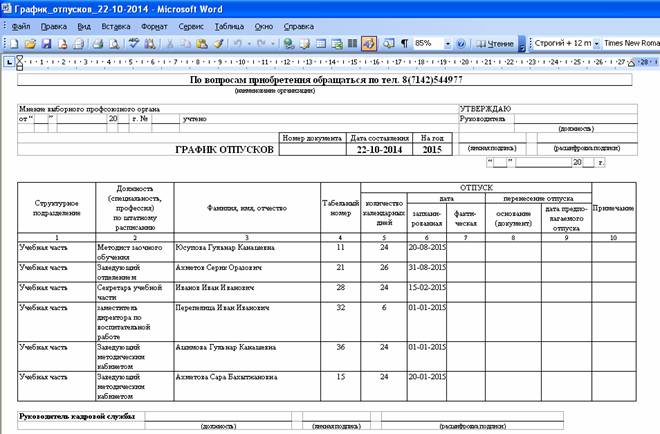Open the Сервис menu

(x=191, y=26)
